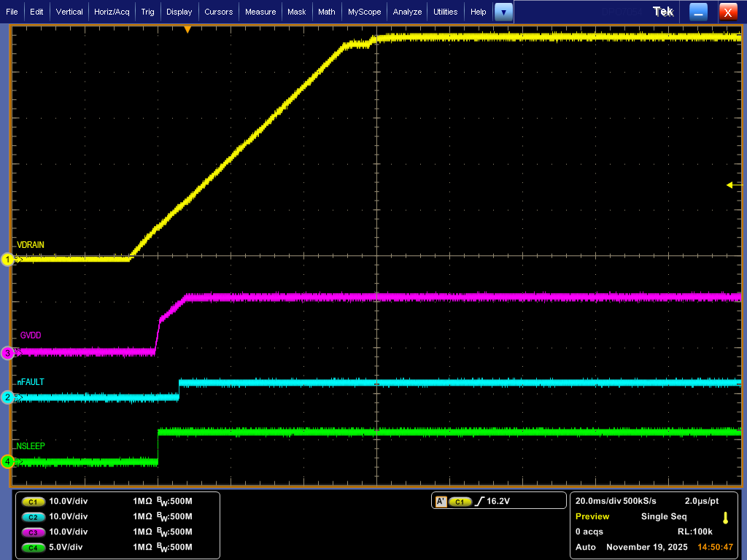The height and width of the screenshot is (560, 747).
Task: Open the Horiz/Acq menu
Action: (x=112, y=12)
